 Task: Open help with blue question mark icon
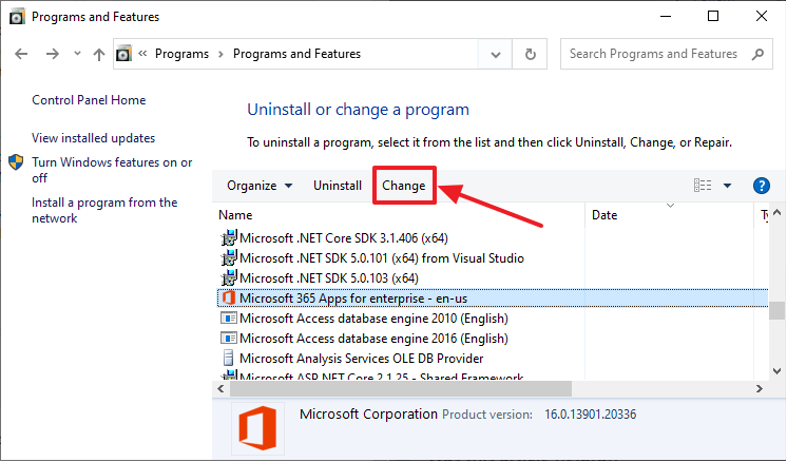tap(761, 186)
